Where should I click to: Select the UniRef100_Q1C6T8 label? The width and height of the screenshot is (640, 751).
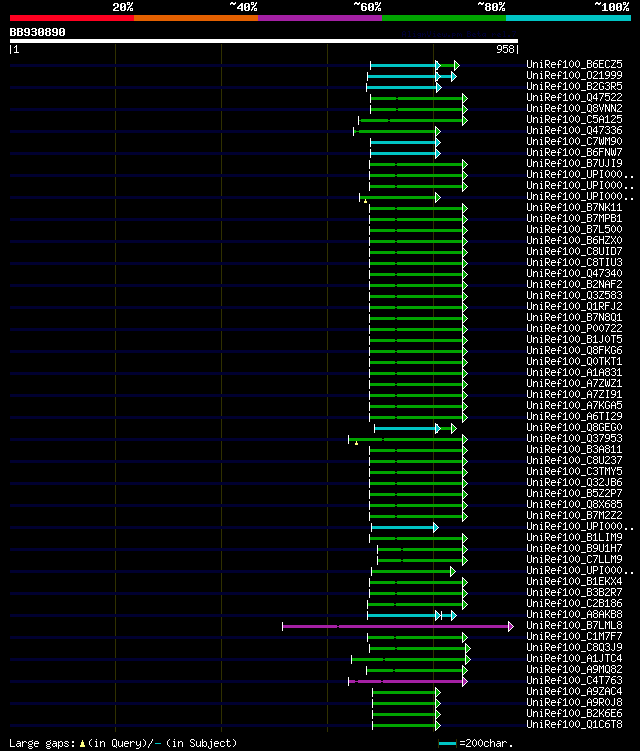click(x=574, y=725)
